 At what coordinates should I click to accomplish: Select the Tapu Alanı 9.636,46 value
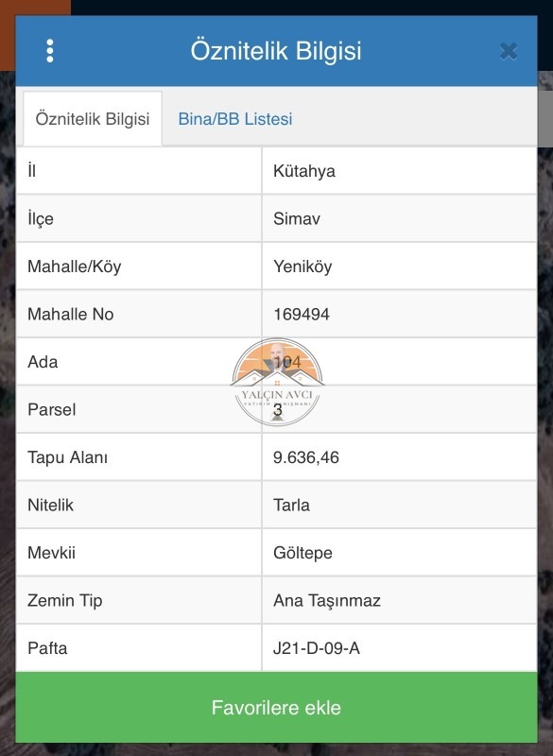tap(306, 457)
